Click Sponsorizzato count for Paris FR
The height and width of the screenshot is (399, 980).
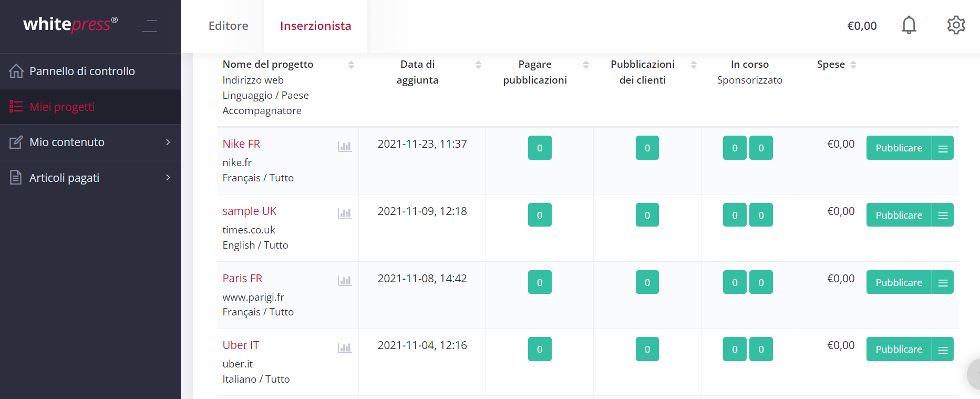pyautogui.click(x=761, y=282)
